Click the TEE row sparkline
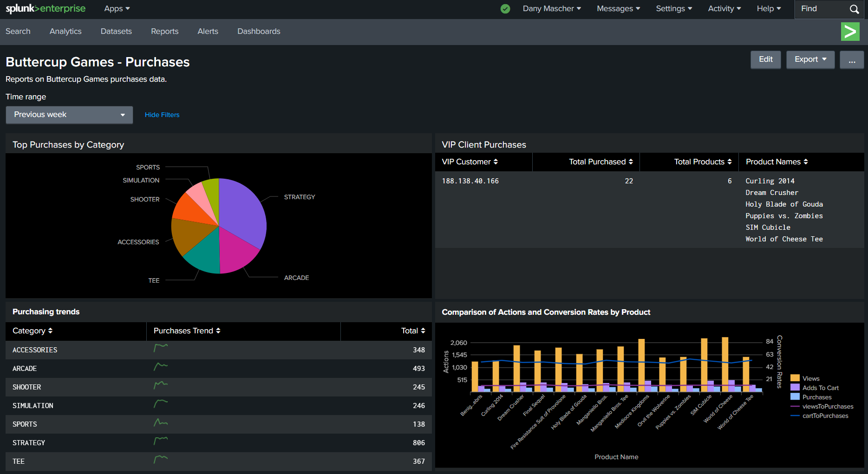The image size is (868, 474). tap(161, 459)
